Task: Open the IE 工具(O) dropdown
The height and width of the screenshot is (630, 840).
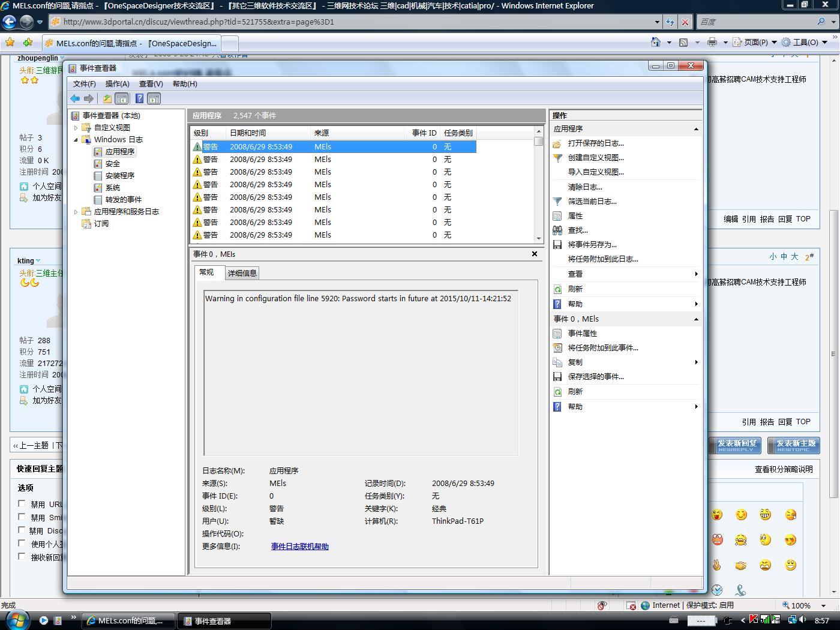Action: (x=805, y=43)
